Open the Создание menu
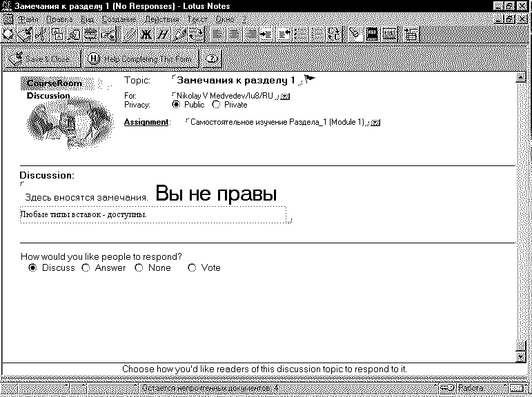Viewport: 532px width, 397px height. pyautogui.click(x=119, y=20)
